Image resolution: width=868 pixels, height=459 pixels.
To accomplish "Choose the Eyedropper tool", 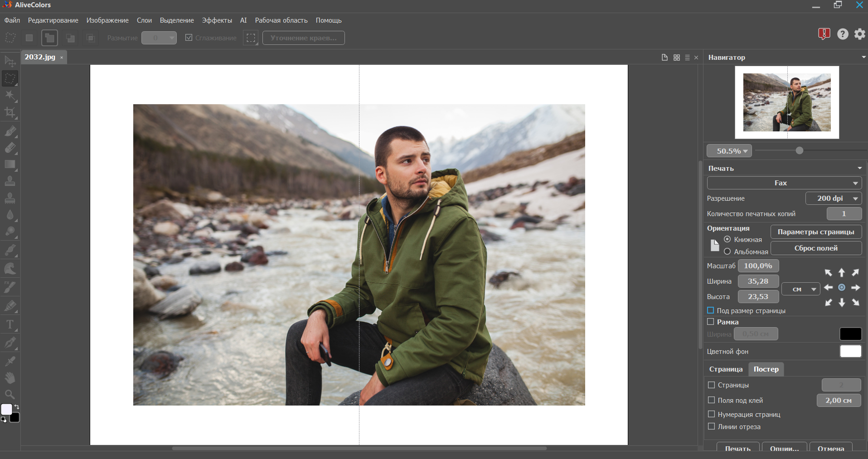I will [x=10, y=361].
